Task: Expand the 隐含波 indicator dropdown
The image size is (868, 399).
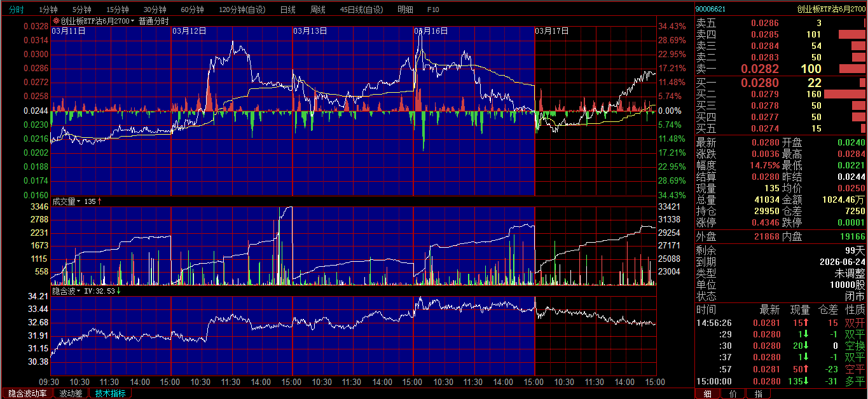Action: 78,291
